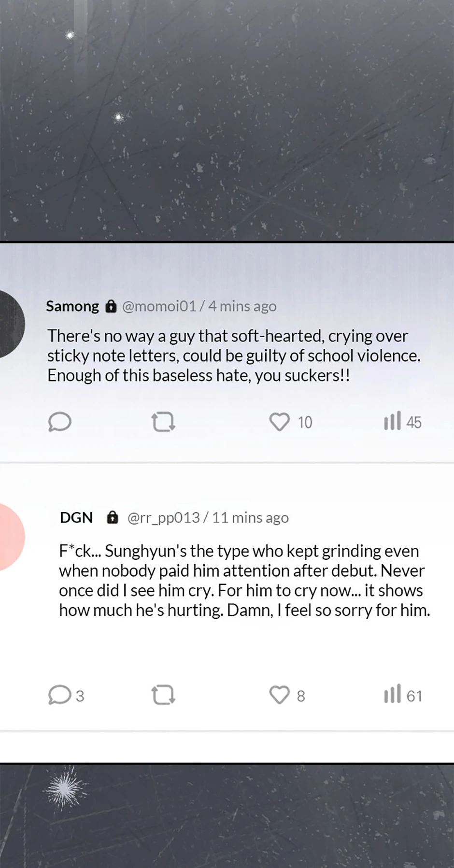Open the DGN display name
454x868 pixels.
coord(76,517)
